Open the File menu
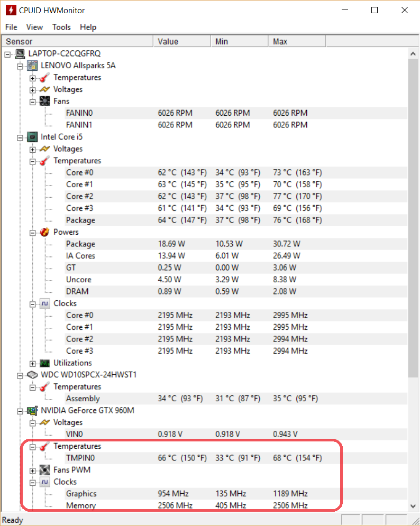 (11, 27)
